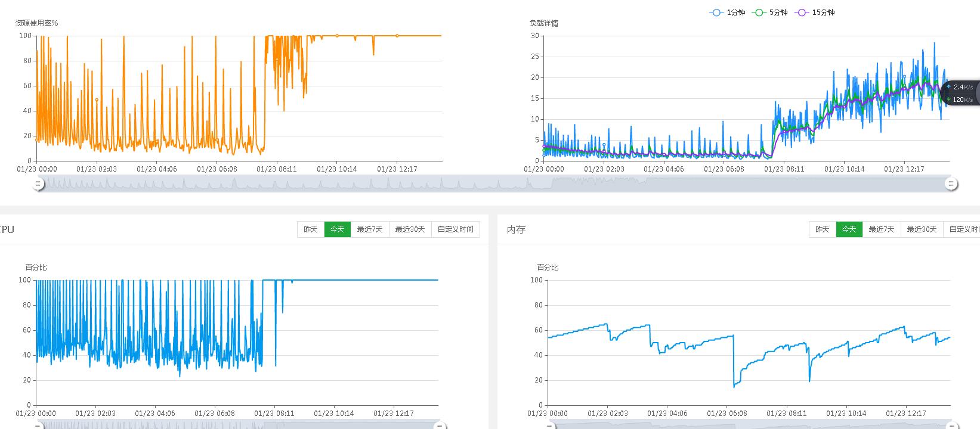The width and height of the screenshot is (980, 429).
Task: Switch CPU panel to 最近30天
Action: (x=410, y=229)
